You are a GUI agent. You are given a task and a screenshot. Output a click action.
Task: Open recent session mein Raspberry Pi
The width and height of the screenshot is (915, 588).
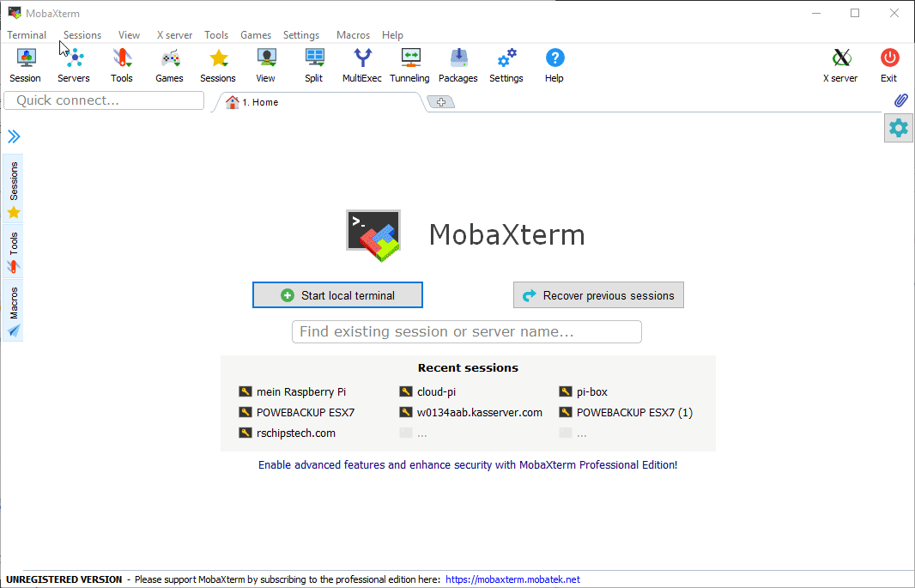coord(293,392)
